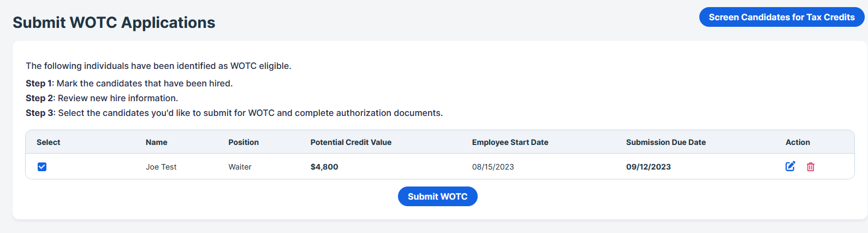Click the 08/15/2023 start date
This screenshot has width=868, height=233.
click(x=493, y=167)
